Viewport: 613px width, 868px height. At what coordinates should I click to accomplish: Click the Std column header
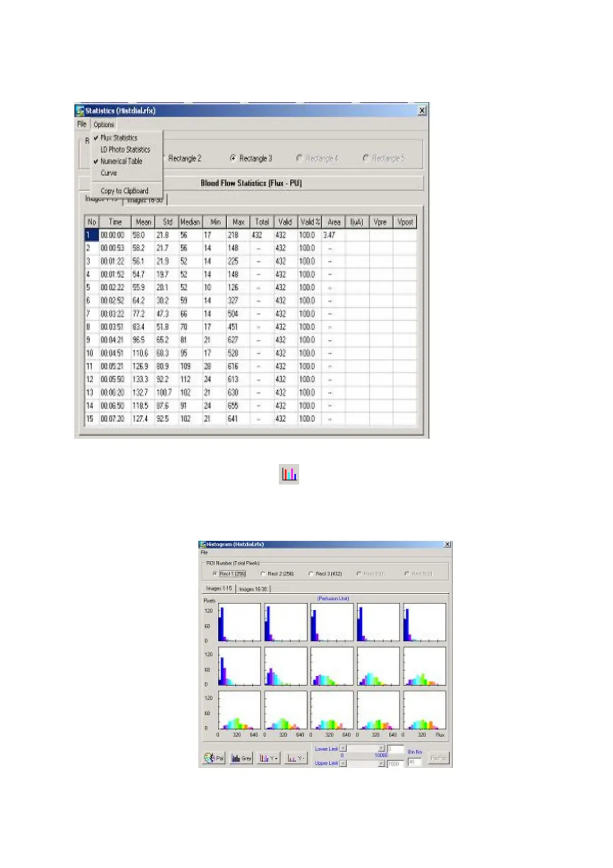click(167, 222)
